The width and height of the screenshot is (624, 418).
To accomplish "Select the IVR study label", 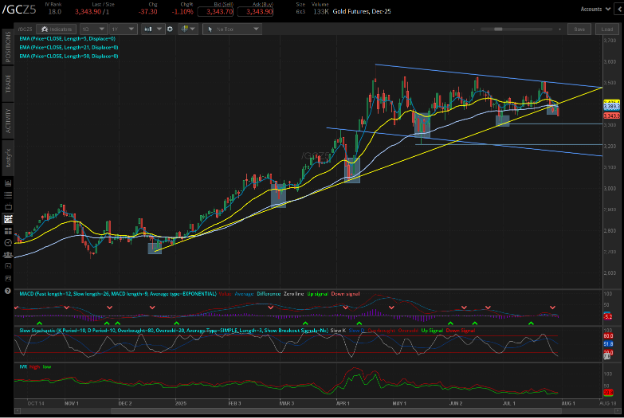I will (x=23, y=367).
